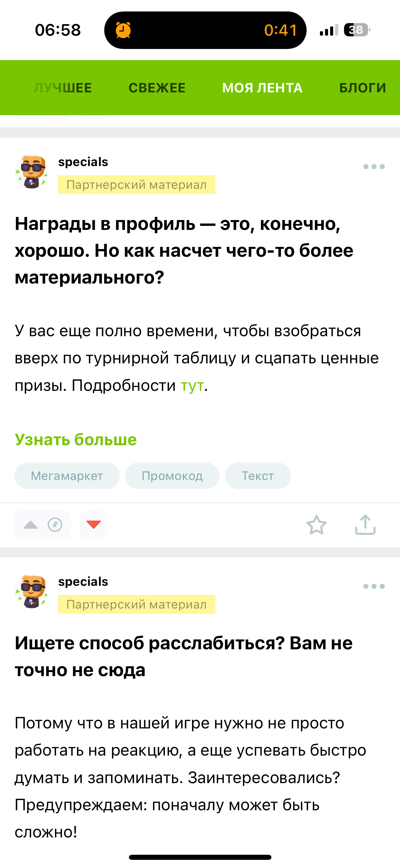400x868 pixels.
Task: Tap the specials avatar on first post
Action: 32,172
